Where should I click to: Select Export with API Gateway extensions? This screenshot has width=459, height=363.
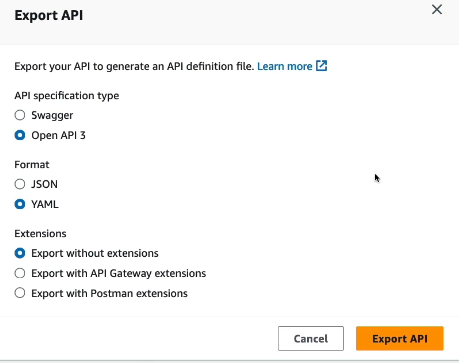pos(20,273)
